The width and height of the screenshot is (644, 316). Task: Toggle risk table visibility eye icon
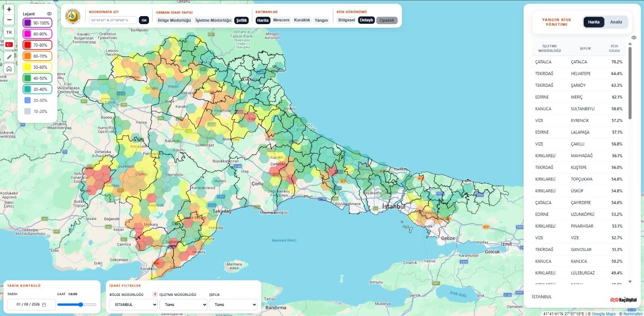pos(634,37)
